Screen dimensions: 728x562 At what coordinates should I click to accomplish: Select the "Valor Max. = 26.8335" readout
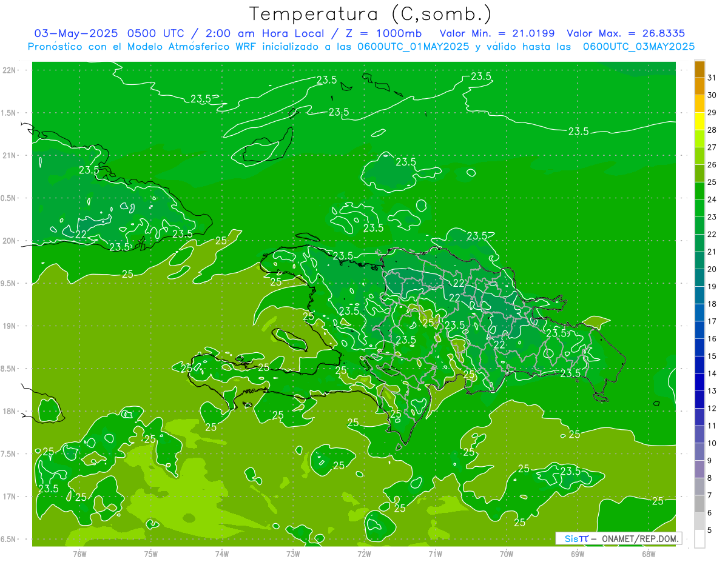pyautogui.click(x=626, y=33)
